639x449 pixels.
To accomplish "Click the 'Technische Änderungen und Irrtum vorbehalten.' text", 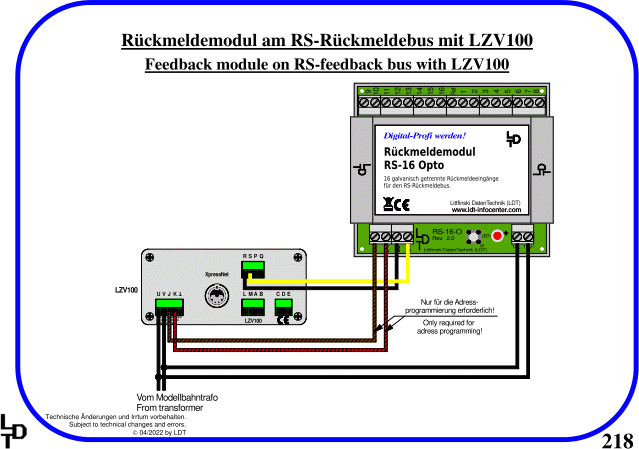I will click(x=116, y=417).
